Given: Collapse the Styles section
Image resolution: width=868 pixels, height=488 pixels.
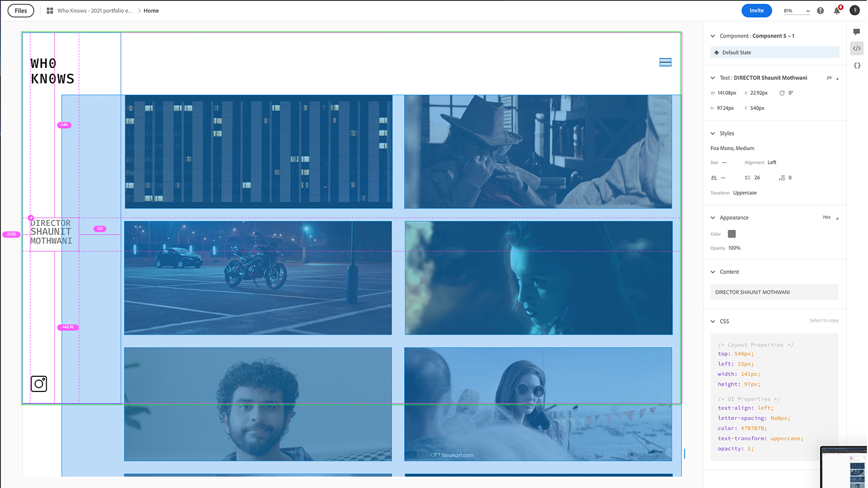Looking at the screenshot, I should 713,133.
